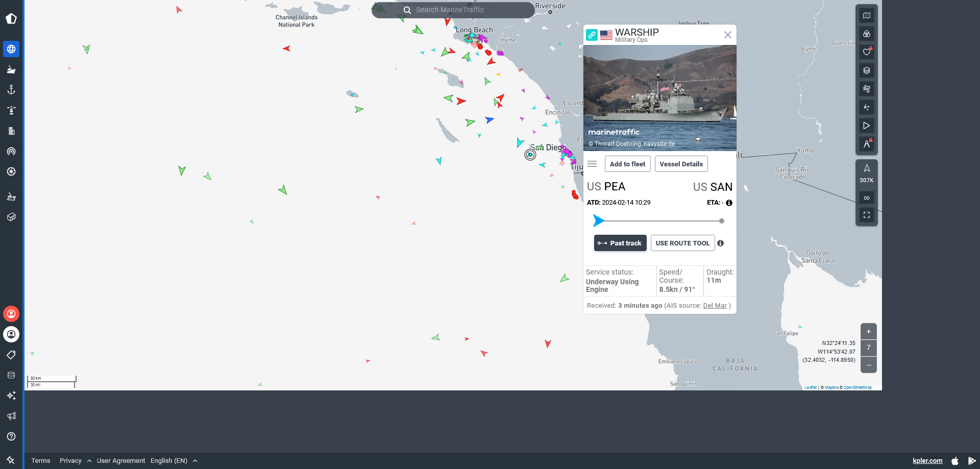The height and width of the screenshot is (469, 980).
Task: Click the US SAN destination port
Action: point(713,187)
